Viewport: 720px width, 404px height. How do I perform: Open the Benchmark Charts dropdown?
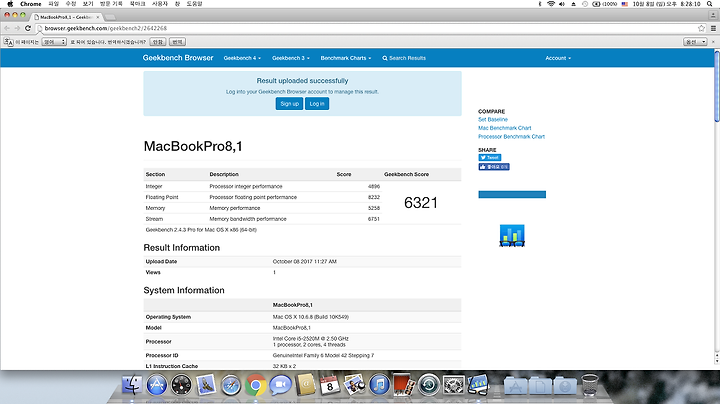pos(346,58)
